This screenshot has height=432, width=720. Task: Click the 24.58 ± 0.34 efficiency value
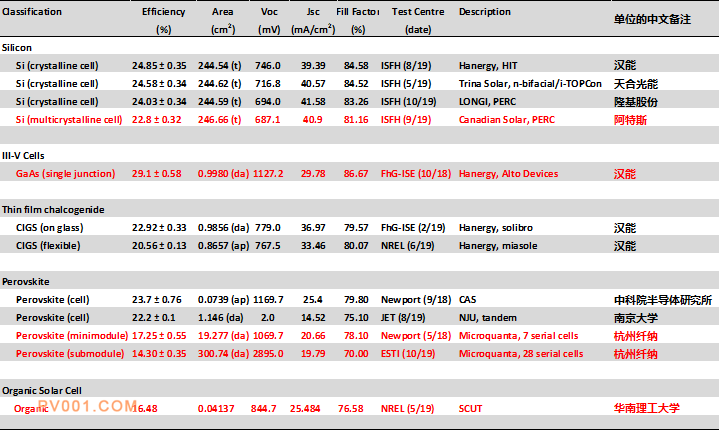click(159, 84)
